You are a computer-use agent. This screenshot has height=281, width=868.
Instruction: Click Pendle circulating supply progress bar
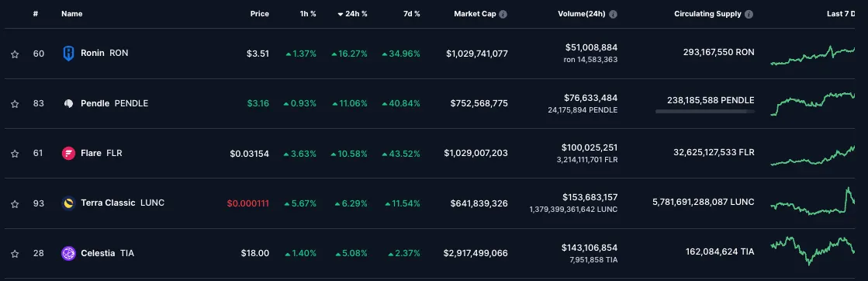click(x=704, y=112)
